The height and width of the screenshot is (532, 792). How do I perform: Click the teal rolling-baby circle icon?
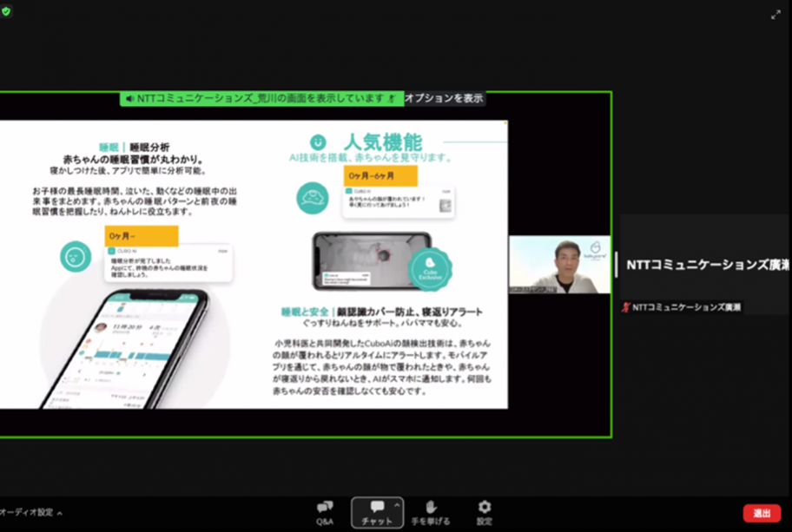point(312,198)
